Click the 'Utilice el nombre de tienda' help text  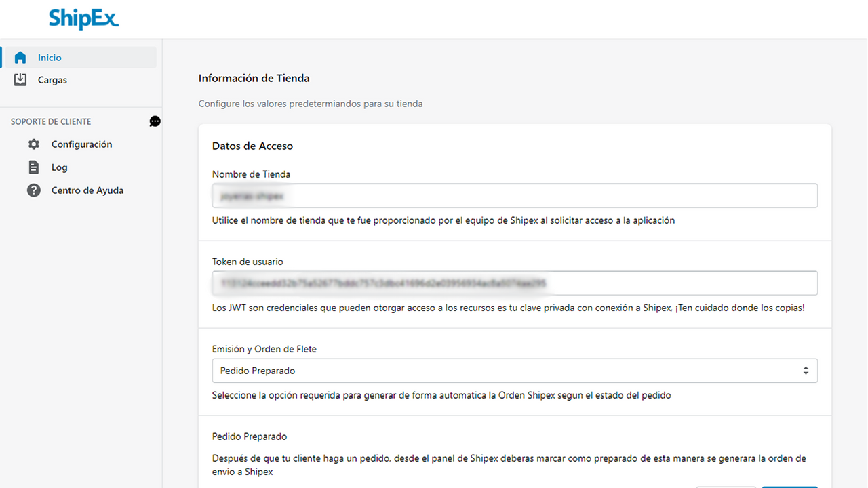pos(443,220)
